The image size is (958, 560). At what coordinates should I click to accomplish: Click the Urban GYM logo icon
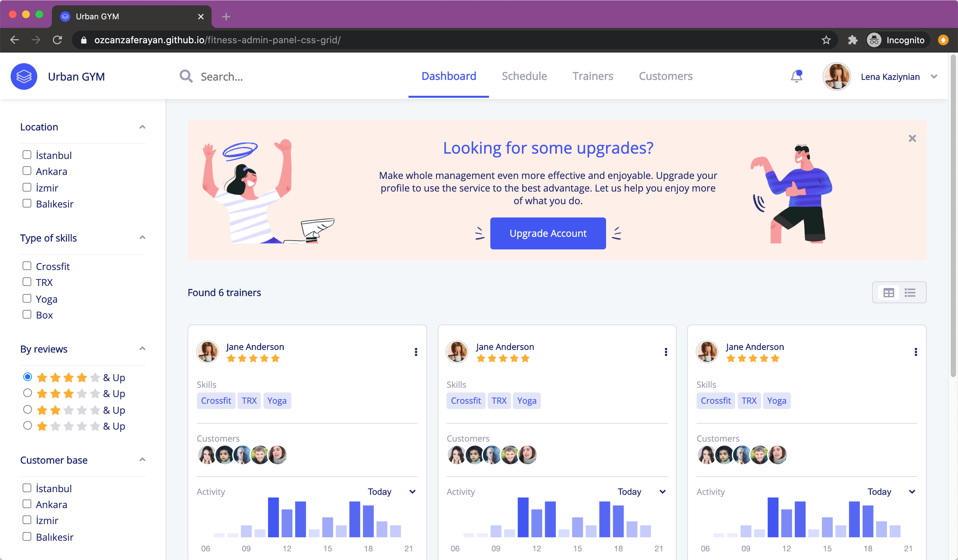24,76
